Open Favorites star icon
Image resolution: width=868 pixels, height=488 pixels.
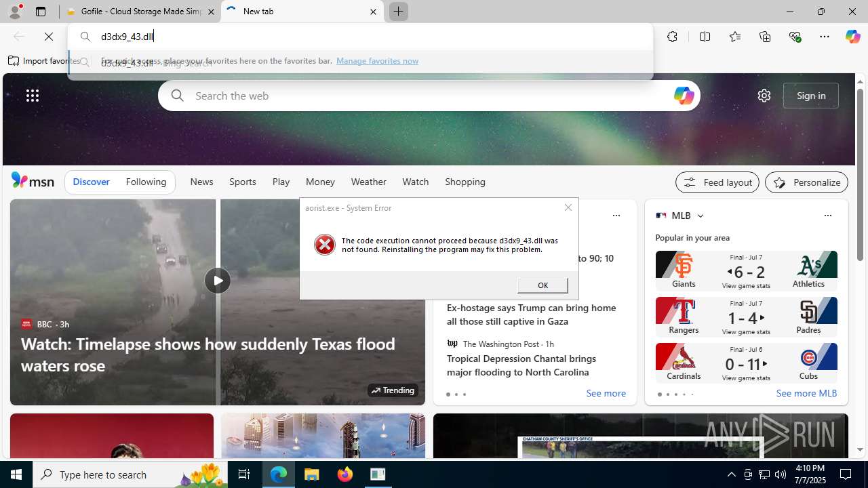(x=734, y=37)
